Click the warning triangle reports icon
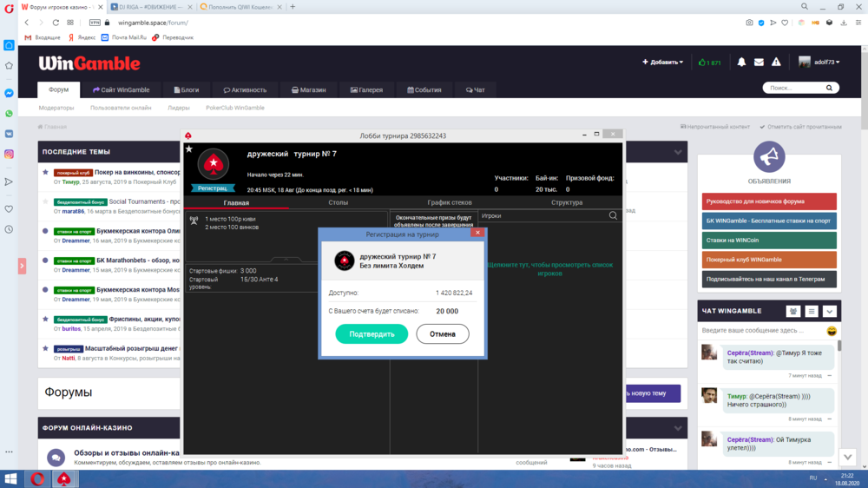 point(777,63)
